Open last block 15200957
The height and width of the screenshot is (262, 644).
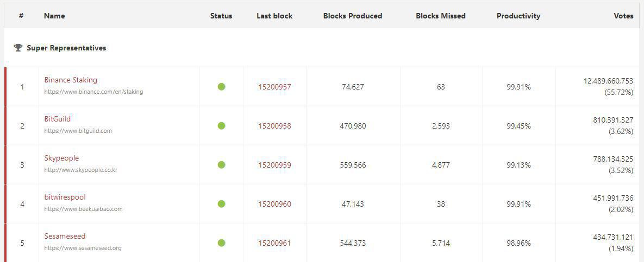pos(275,87)
